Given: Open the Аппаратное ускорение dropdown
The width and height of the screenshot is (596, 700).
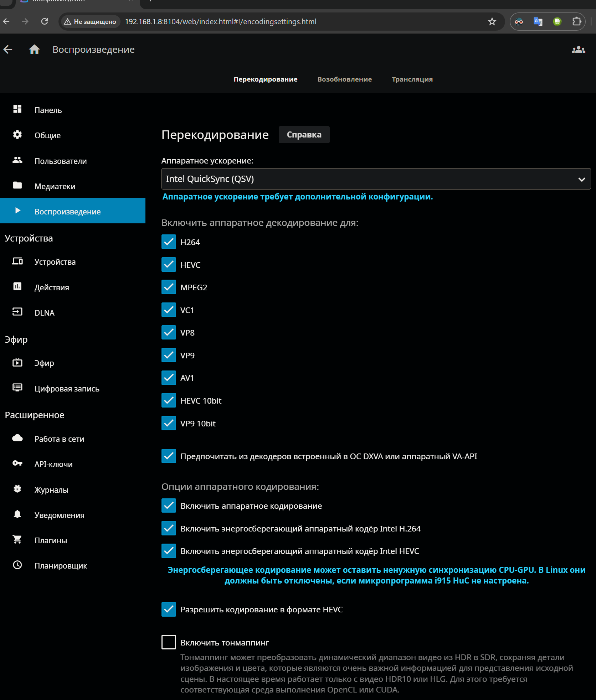Looking at the screenshot, I should pyautogui.click(x=376, y=179).
